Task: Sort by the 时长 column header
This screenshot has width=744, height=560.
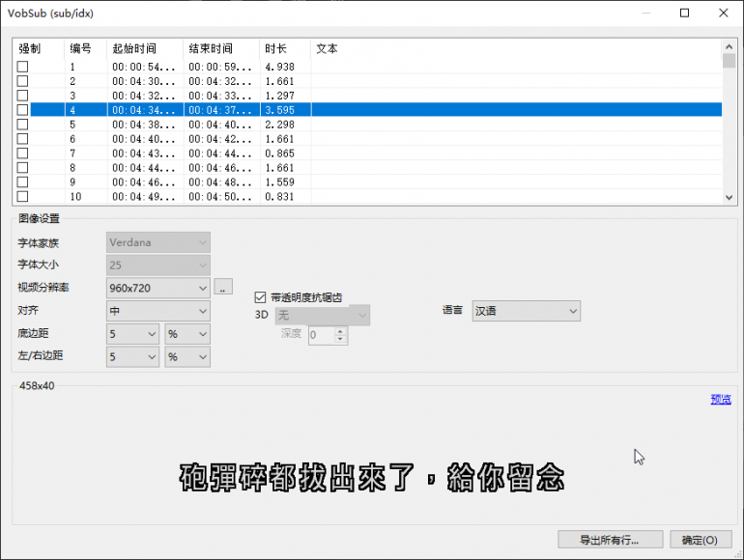Action: (x=285, y=48)
